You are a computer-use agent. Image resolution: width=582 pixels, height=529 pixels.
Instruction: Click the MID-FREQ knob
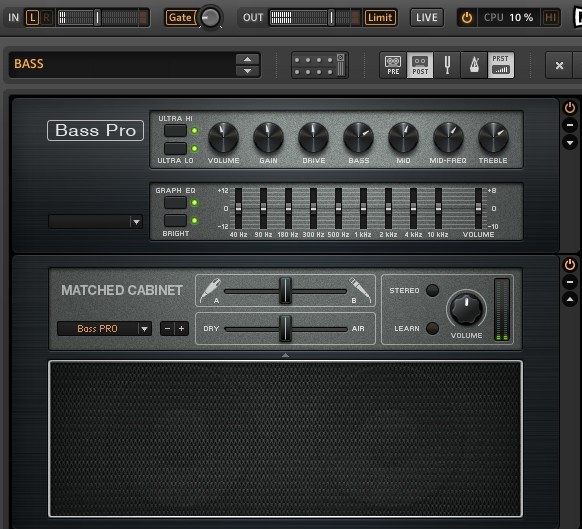click(448, 138)
